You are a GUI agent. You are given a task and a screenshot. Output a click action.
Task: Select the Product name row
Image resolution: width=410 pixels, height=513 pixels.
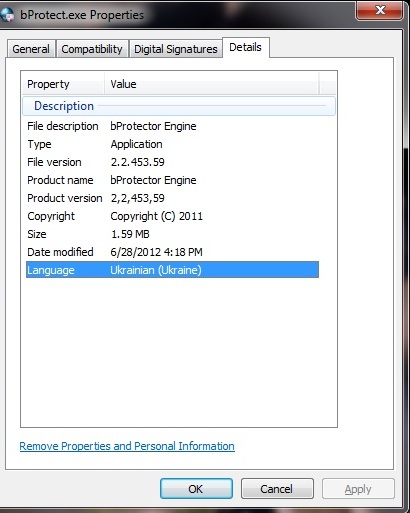tap(172, 180)
